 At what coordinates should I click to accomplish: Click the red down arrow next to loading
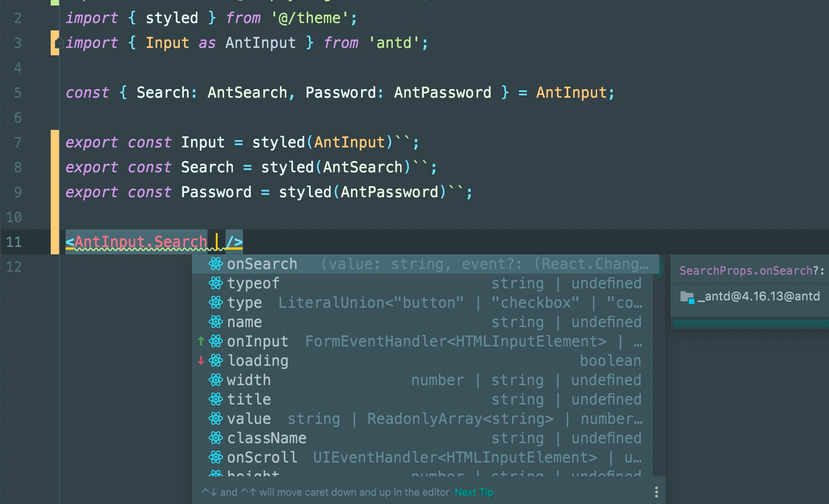click(201, 361)
